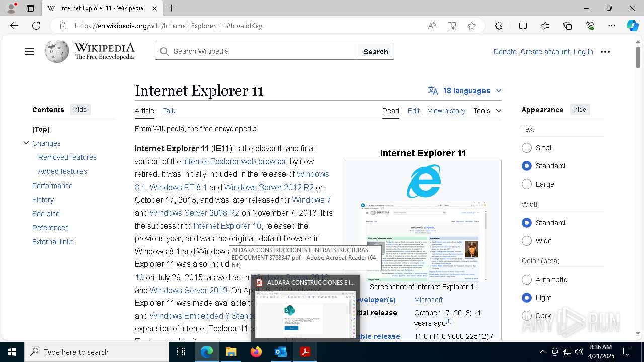Enter Immersive Reader mode icon

tap(452, 26)
